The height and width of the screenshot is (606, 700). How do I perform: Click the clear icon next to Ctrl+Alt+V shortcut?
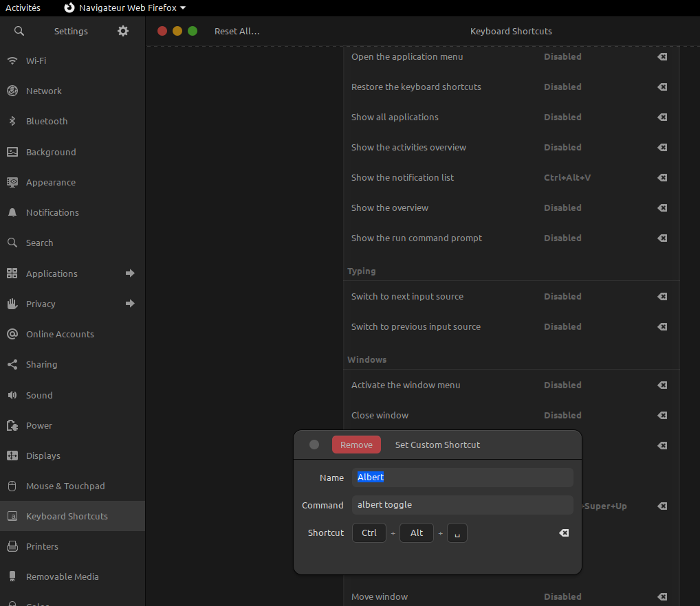(661, 177)
